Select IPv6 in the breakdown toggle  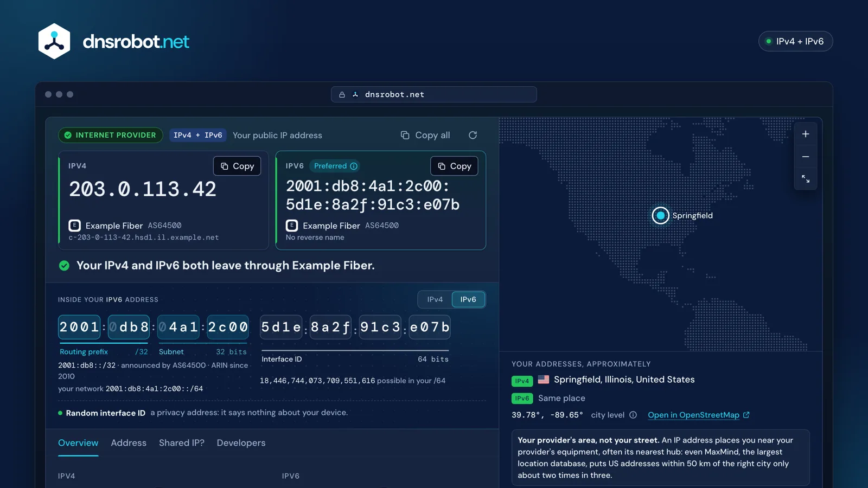(468, 299)
